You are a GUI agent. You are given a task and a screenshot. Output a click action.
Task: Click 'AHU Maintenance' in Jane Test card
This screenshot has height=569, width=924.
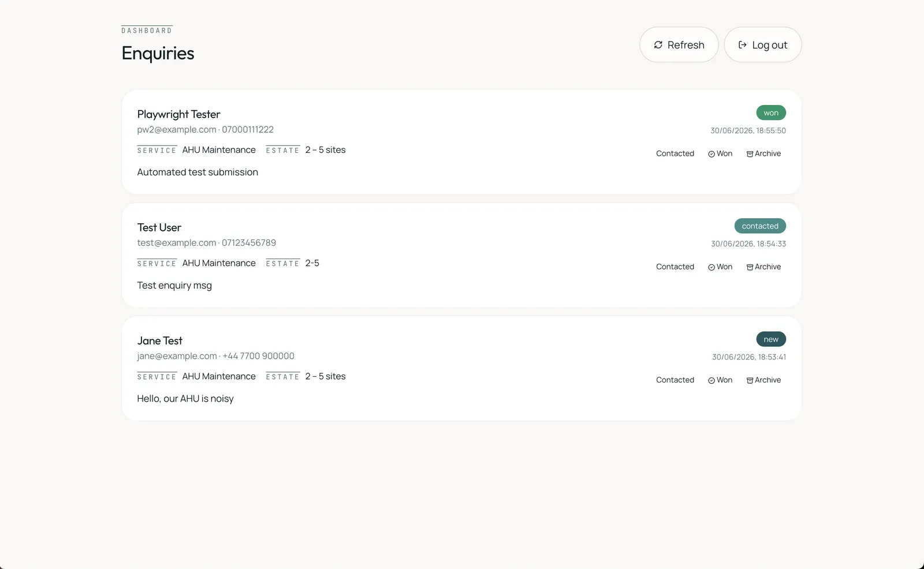point(219,376)
